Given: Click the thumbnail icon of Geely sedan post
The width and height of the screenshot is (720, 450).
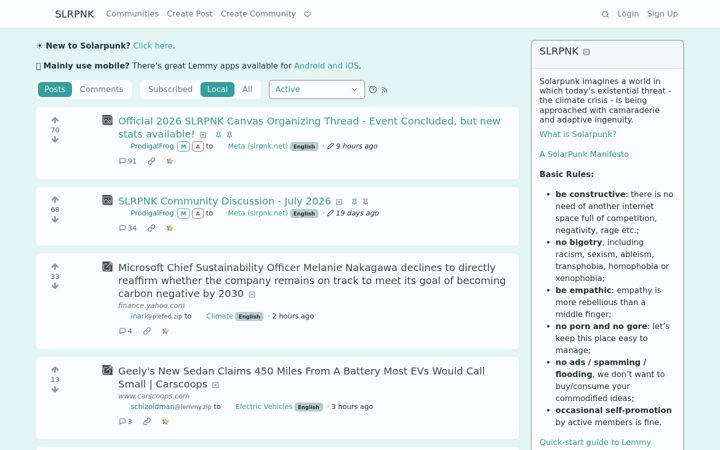Looking at the screenshot, I should (107, 370).
